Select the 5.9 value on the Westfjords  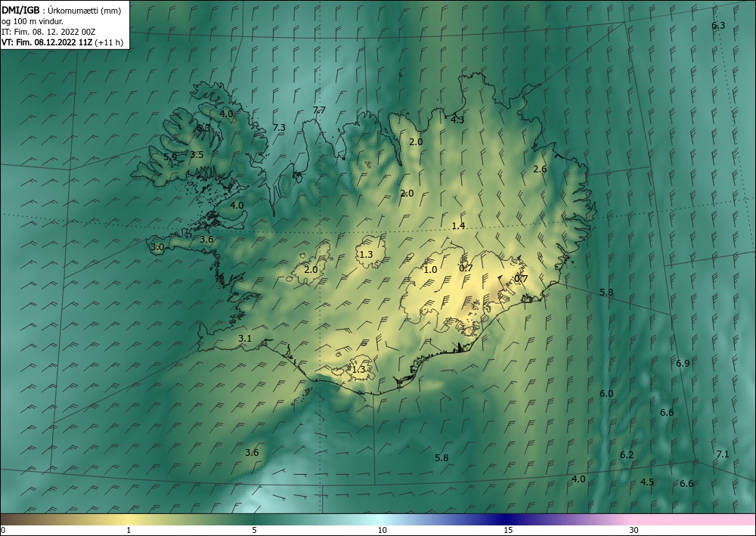click(170, 156)
